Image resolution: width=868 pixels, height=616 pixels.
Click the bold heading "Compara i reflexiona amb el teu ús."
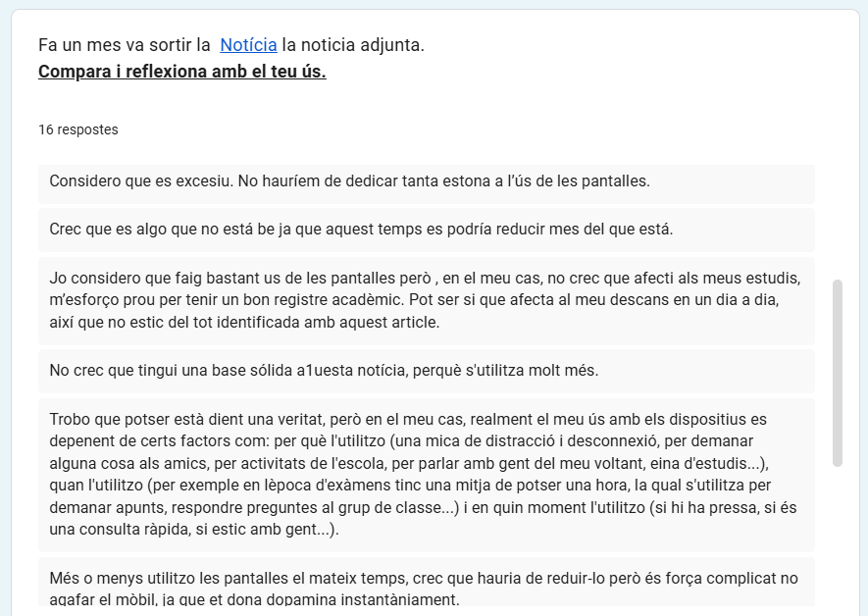click(x=182, y=72)
